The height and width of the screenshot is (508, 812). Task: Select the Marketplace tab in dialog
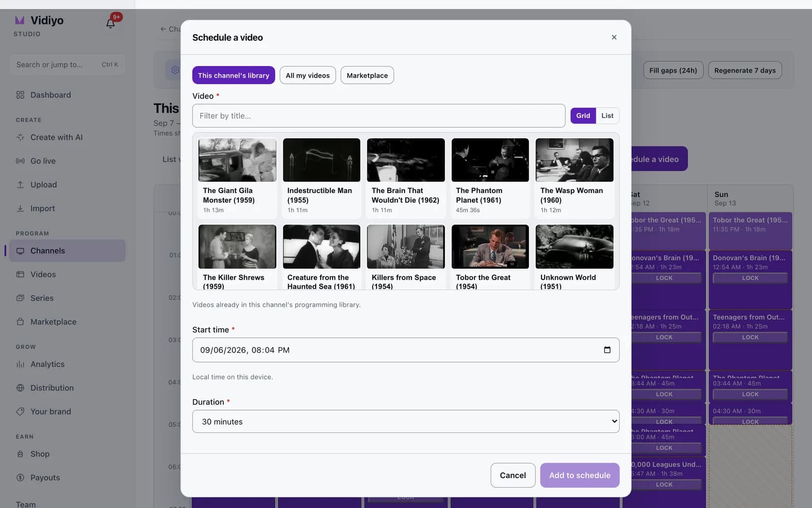367,75
